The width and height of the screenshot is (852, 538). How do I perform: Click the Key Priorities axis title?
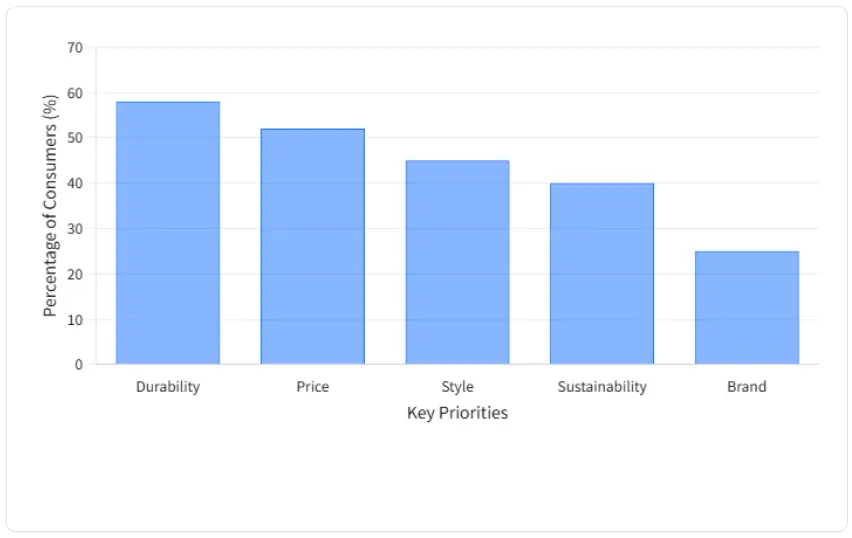tap(457, 413)
